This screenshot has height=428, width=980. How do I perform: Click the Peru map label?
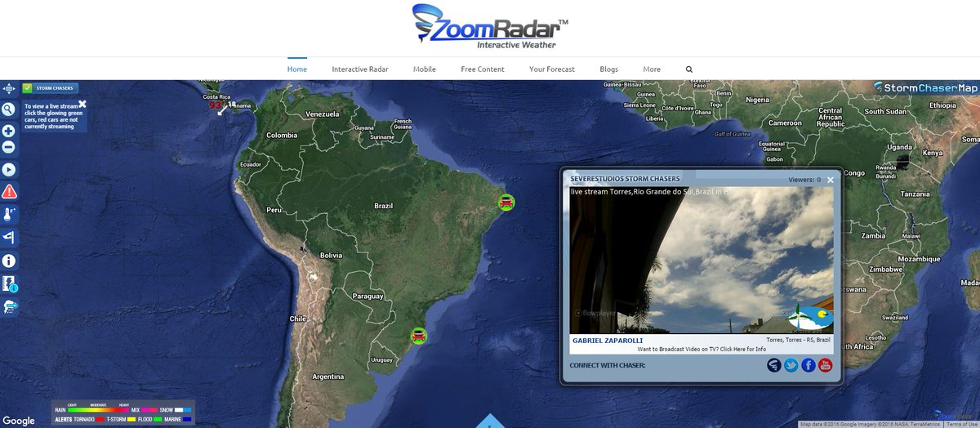click(x=273, y=210)
